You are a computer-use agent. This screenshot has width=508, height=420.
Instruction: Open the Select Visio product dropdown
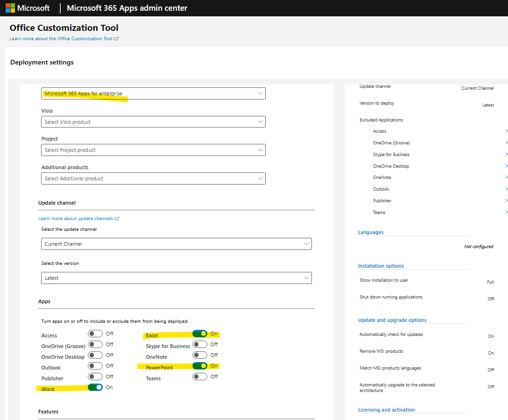coord(153,122)
